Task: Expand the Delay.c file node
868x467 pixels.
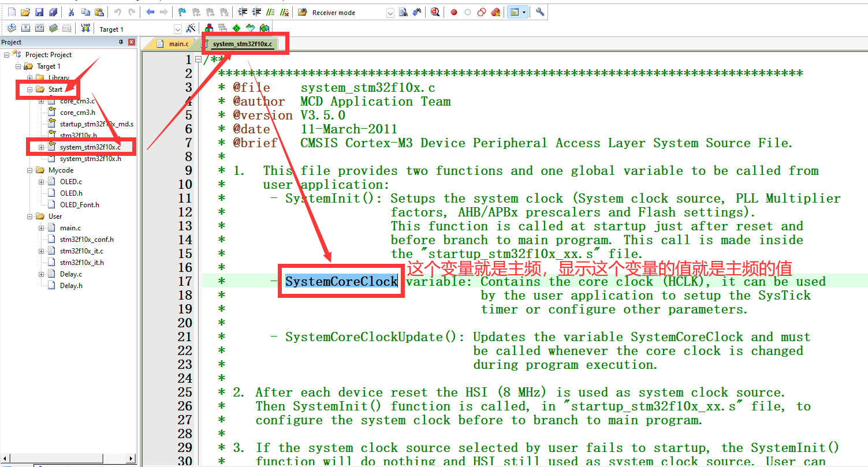Action: pos(42,274)
